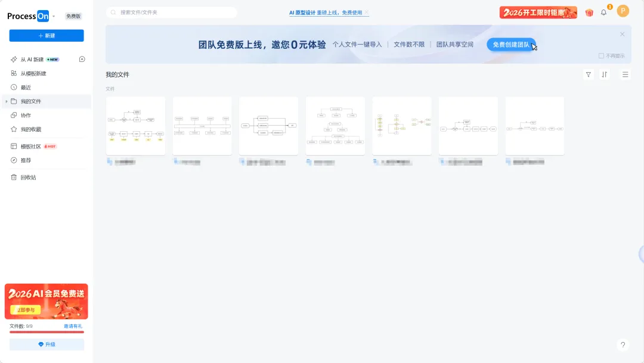The height and width of the screenshot is (363, 644).
Task: Open the seventh file thumbnail
Action: tap(535, 126)
